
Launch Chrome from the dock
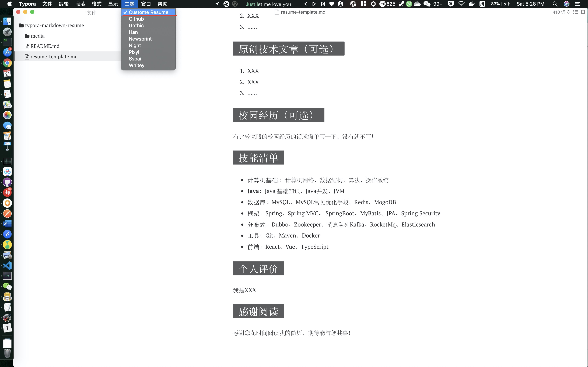[7, 63]
